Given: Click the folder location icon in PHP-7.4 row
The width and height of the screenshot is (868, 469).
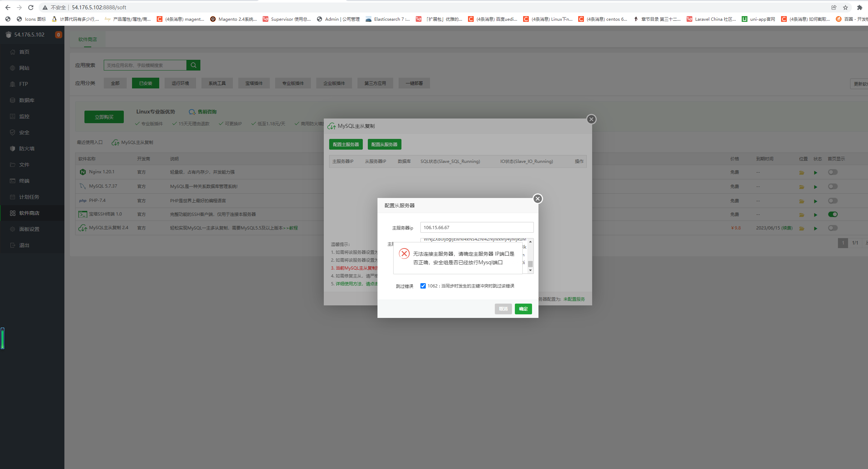Looking at the screenshot, I should tap(801, 201).
